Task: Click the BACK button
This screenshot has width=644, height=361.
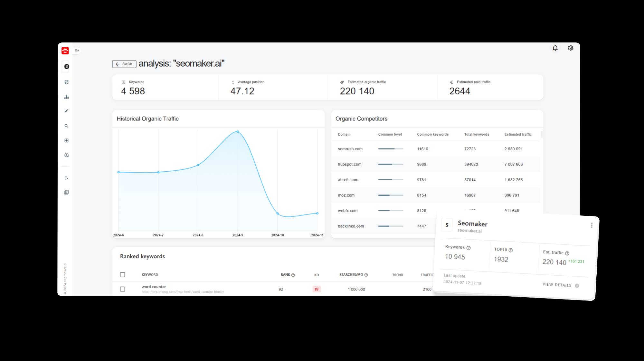Action: [124, 64]
